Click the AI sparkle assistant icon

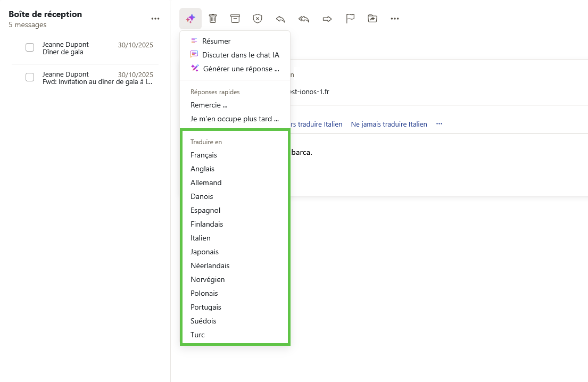pyautogui.click(x=191, y=19)
